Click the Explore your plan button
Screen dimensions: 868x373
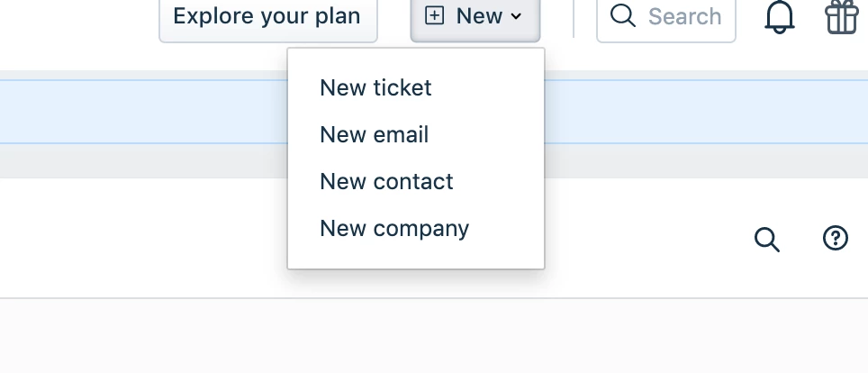click(x=268, y=18)
